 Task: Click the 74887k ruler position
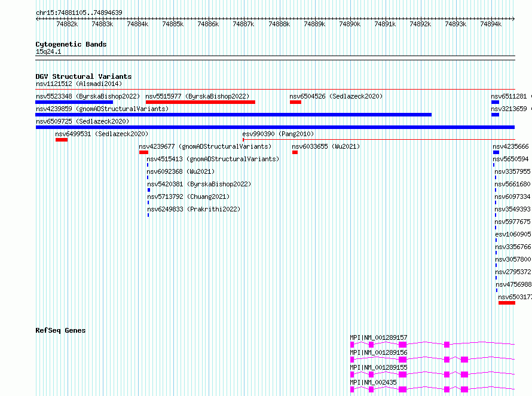(244, 24)
